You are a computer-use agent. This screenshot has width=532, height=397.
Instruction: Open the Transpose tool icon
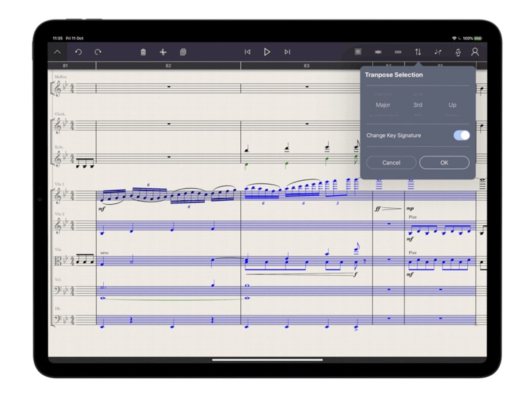[418, 52]
